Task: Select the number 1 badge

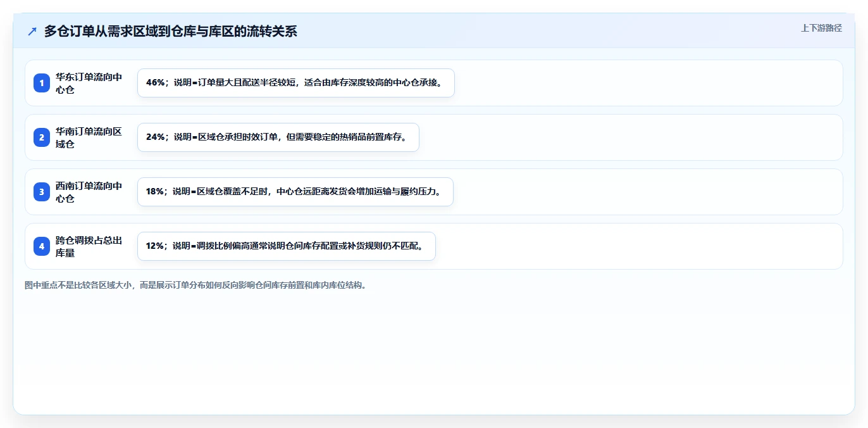Action: (42, 83)
